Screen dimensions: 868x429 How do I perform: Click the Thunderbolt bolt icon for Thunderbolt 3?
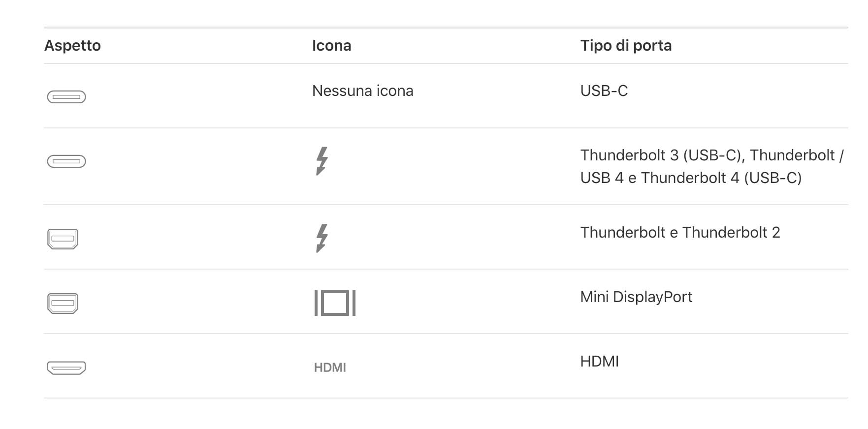coord(322,161)
